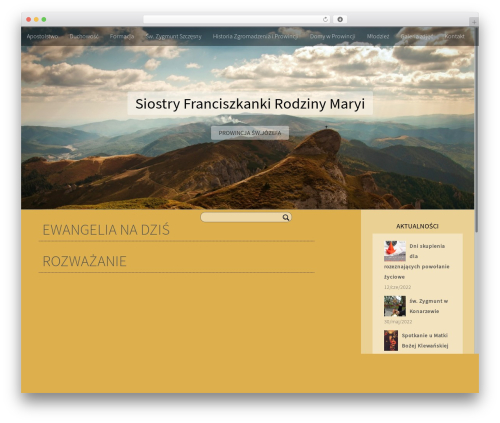
Task: Click the browser address bar
Action: coord(237,19)
